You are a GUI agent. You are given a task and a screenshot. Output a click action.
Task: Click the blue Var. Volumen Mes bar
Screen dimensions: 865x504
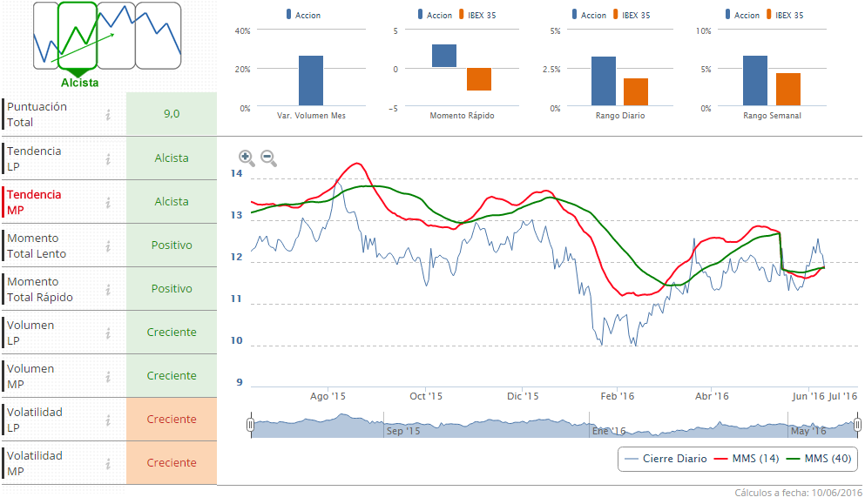pos(311,80)
